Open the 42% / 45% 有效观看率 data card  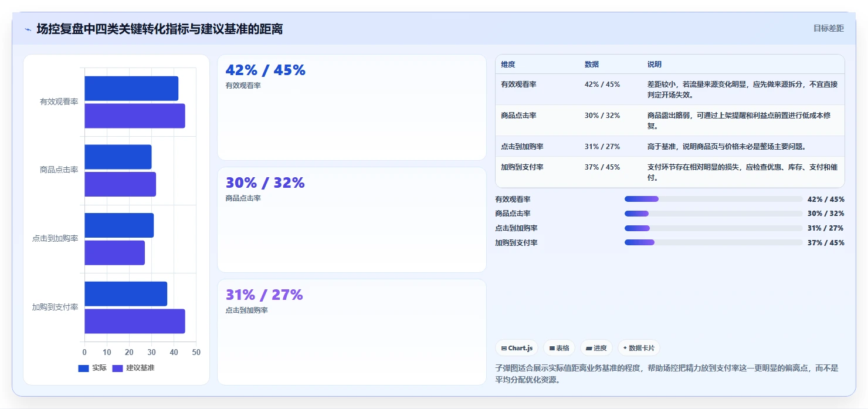point(352,107)
